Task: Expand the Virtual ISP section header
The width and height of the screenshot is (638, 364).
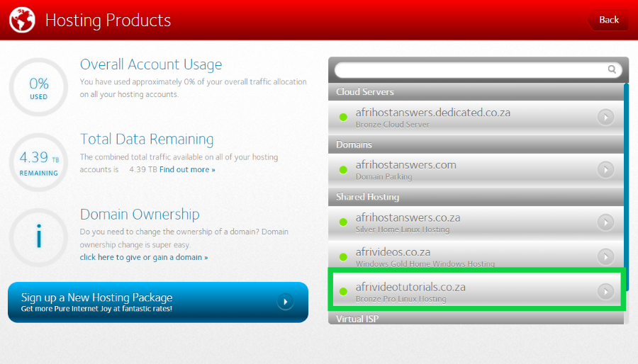Action: point(475,319)
